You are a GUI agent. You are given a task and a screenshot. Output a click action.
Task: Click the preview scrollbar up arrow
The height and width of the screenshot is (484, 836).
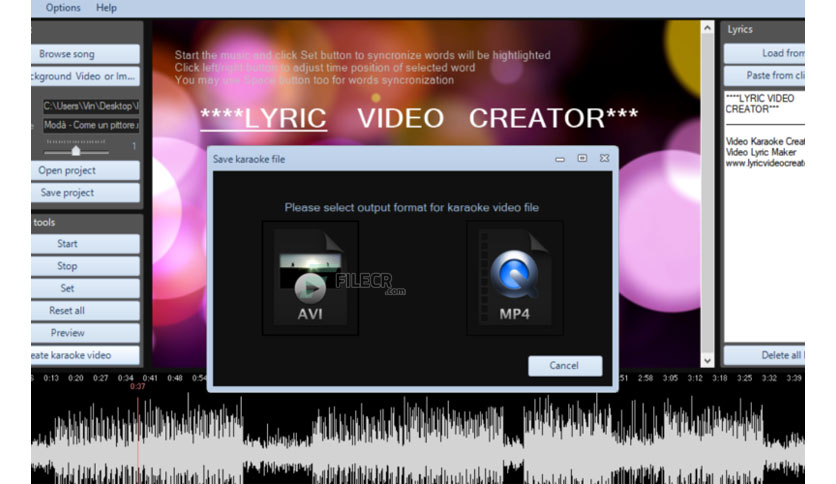point(707,28)
